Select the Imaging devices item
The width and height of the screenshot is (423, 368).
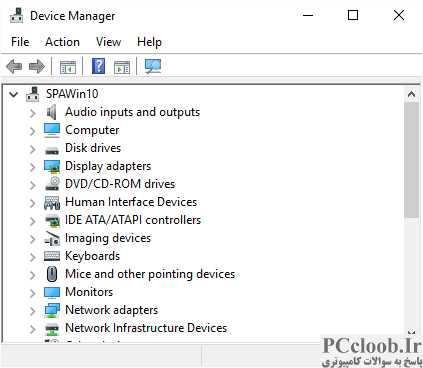[x=108, y=238]
